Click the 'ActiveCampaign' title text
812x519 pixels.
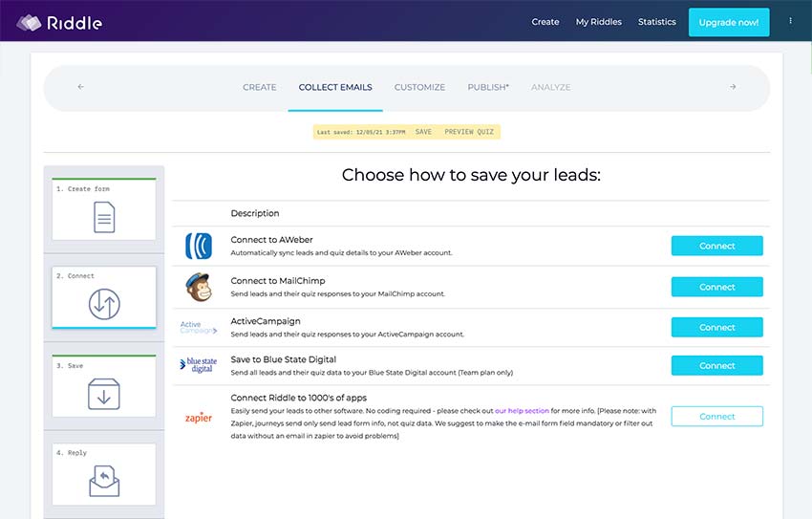[x=266, y=321]
